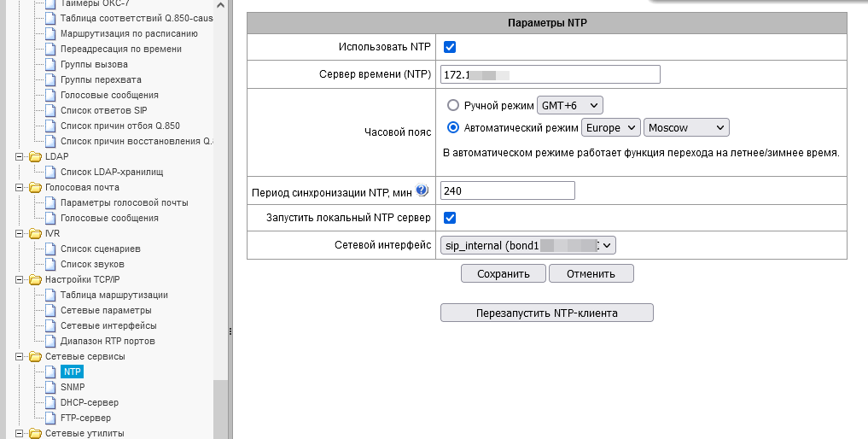Click the help icon beside NTP sync period

422,190
